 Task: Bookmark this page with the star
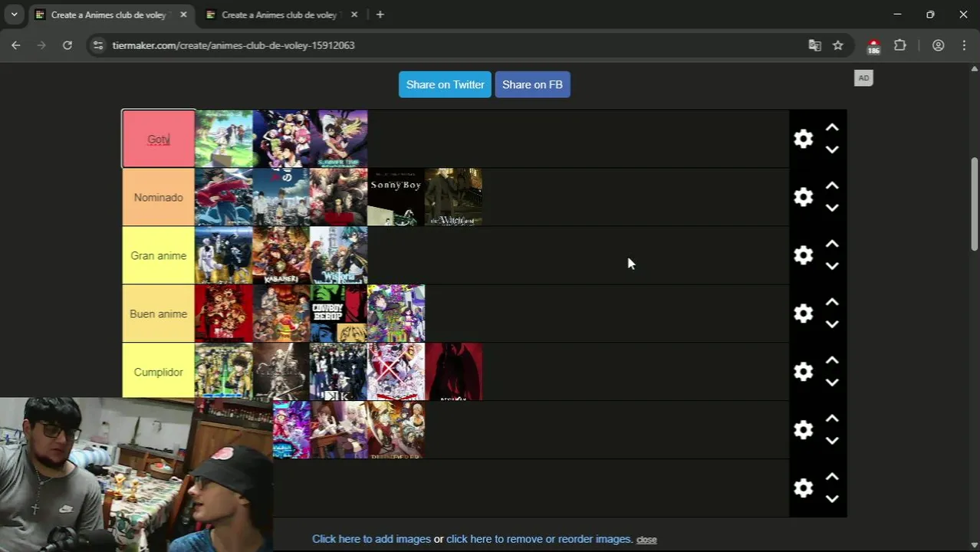click(x=838, y=45)
